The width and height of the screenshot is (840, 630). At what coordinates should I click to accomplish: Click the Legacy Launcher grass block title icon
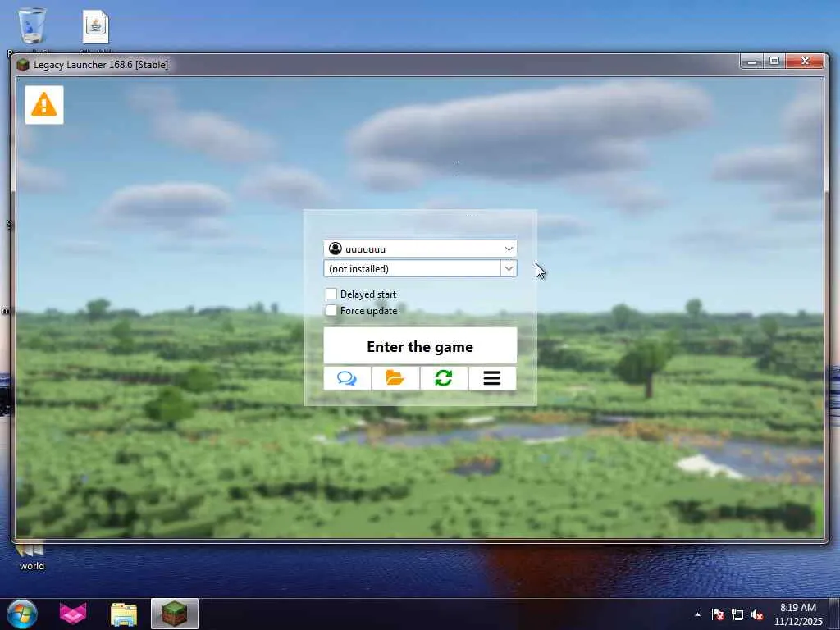(x=22, y=65)
